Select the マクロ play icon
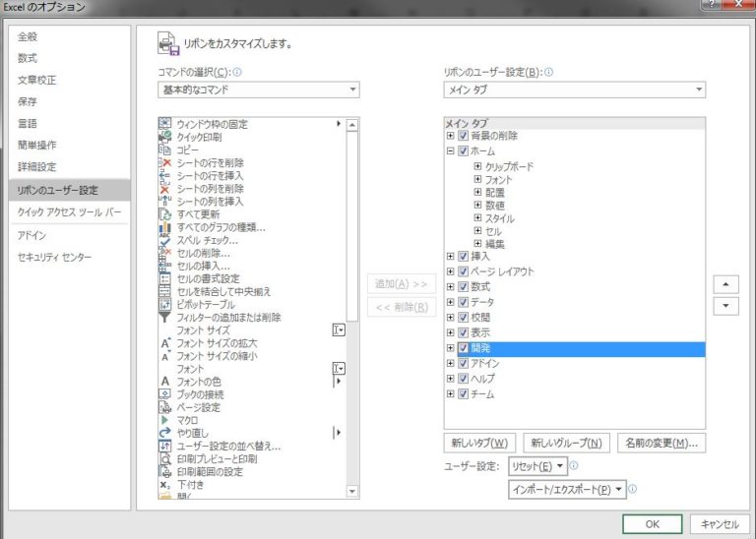 tap(165, 420)
